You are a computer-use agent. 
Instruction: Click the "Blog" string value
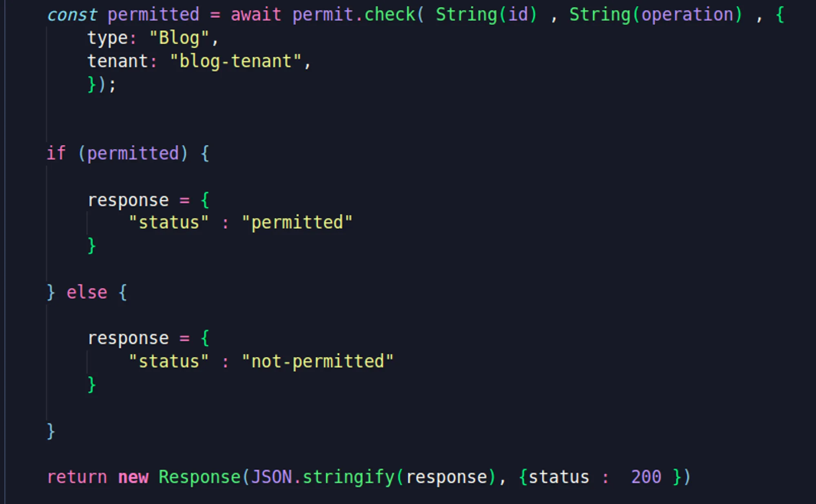coord(179,38)
